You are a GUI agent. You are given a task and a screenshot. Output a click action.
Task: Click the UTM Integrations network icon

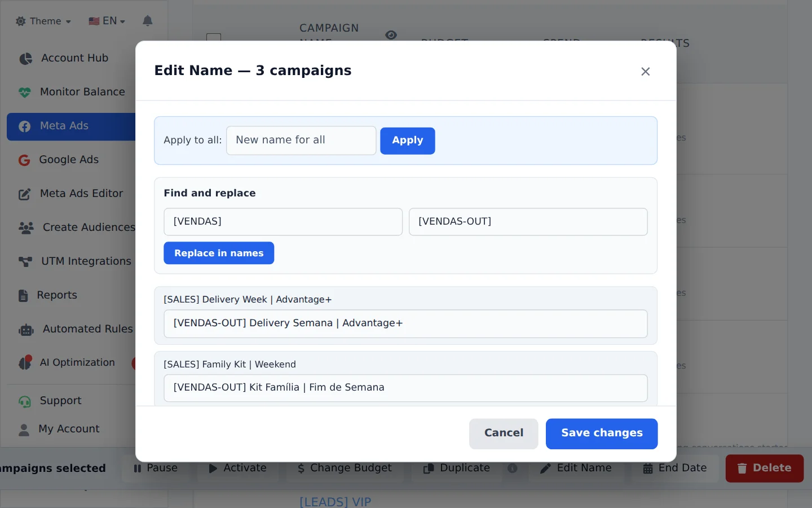coord(25,261)
